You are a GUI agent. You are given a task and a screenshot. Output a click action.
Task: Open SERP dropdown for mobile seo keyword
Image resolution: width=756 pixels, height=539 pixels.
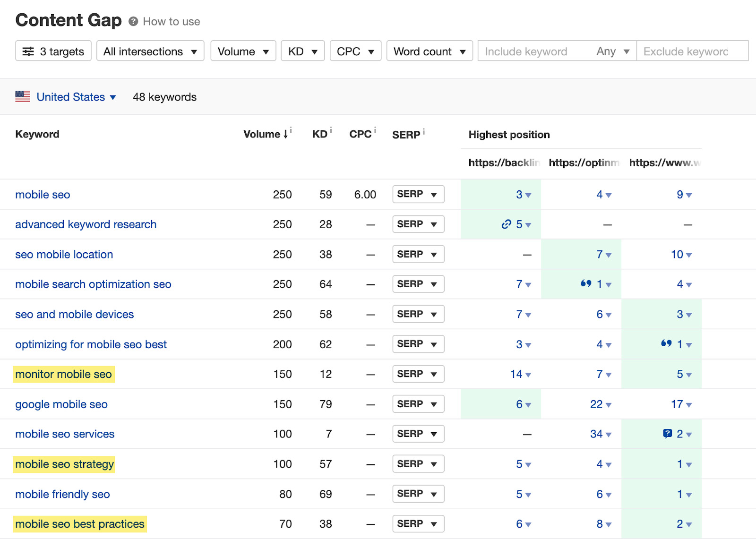point(418,194)
